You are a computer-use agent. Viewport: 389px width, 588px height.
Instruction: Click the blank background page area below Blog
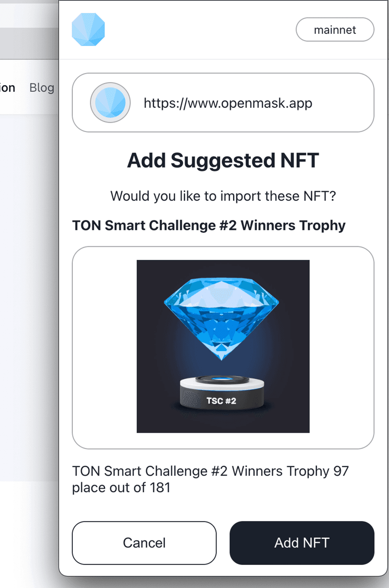pyautogui.click(x=28, y=282)
